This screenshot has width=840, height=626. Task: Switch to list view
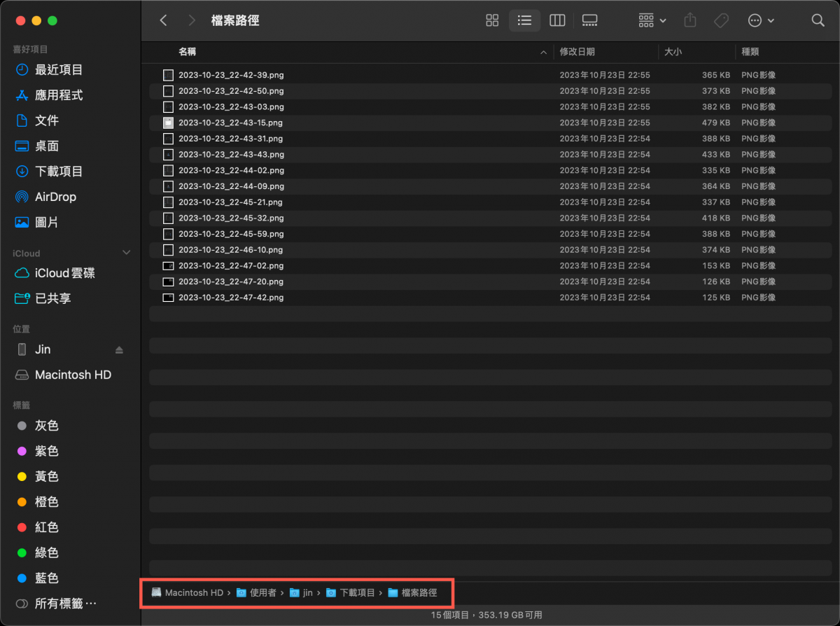524,20
